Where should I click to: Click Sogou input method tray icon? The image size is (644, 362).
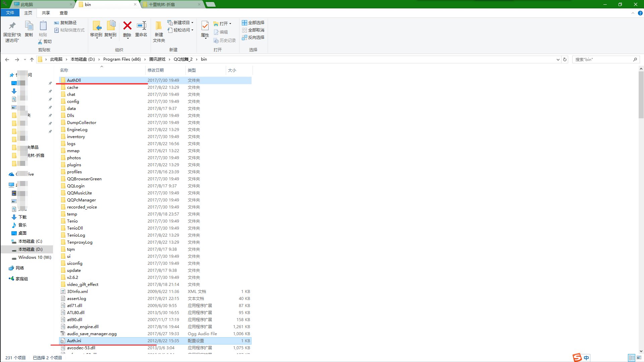coord(577,358)
